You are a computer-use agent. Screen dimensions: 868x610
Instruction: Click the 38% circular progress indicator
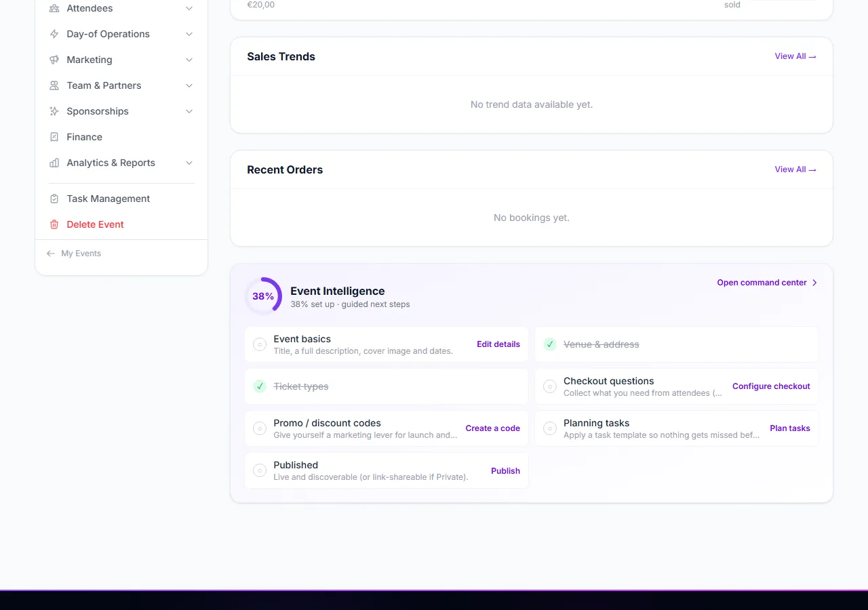pos(263,296)
